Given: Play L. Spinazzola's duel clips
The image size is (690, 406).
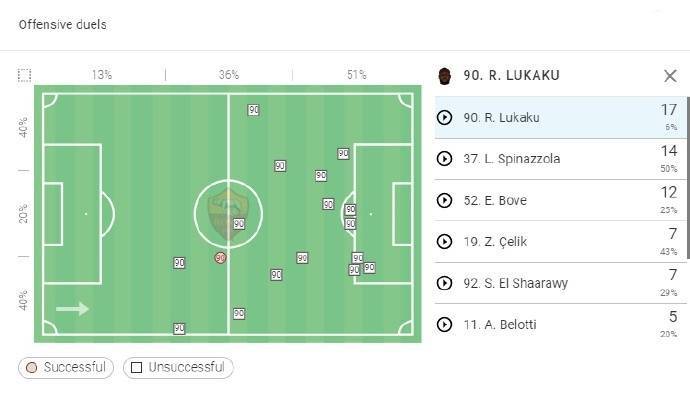Looking at the screenshot, I should (x=445, y=159).
